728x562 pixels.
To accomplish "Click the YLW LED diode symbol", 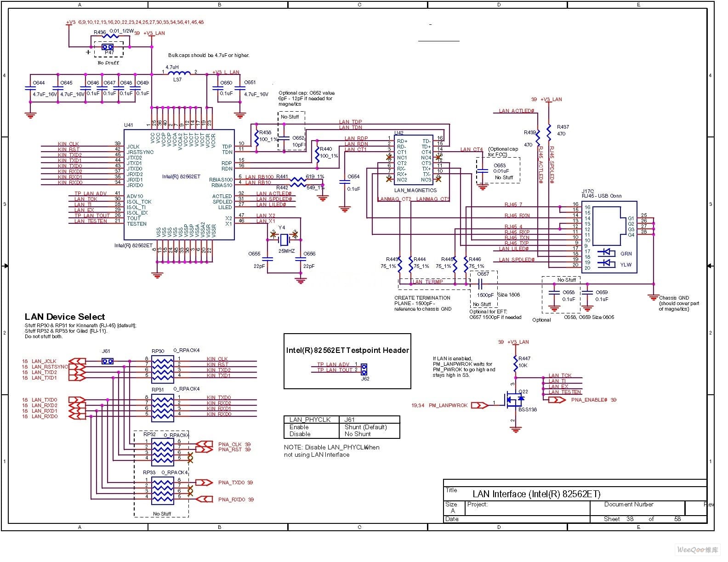I will (606, 263).
